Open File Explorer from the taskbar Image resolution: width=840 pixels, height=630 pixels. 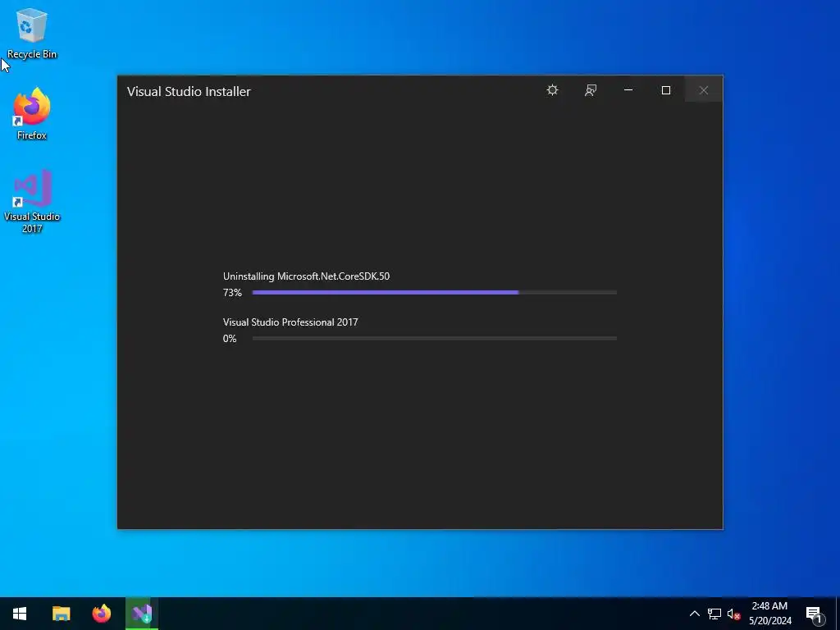pos(61,614)
